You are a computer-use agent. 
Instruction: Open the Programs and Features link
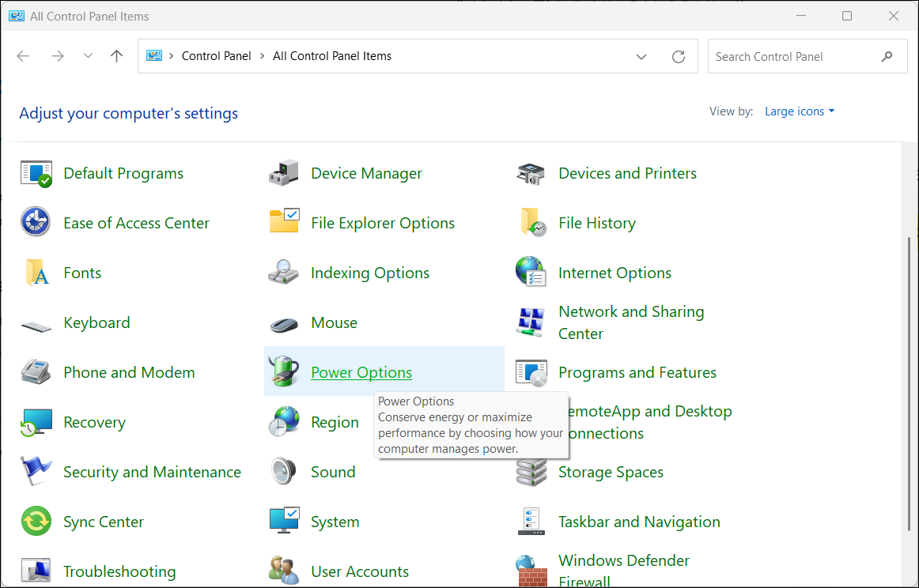tap(637, 372)
